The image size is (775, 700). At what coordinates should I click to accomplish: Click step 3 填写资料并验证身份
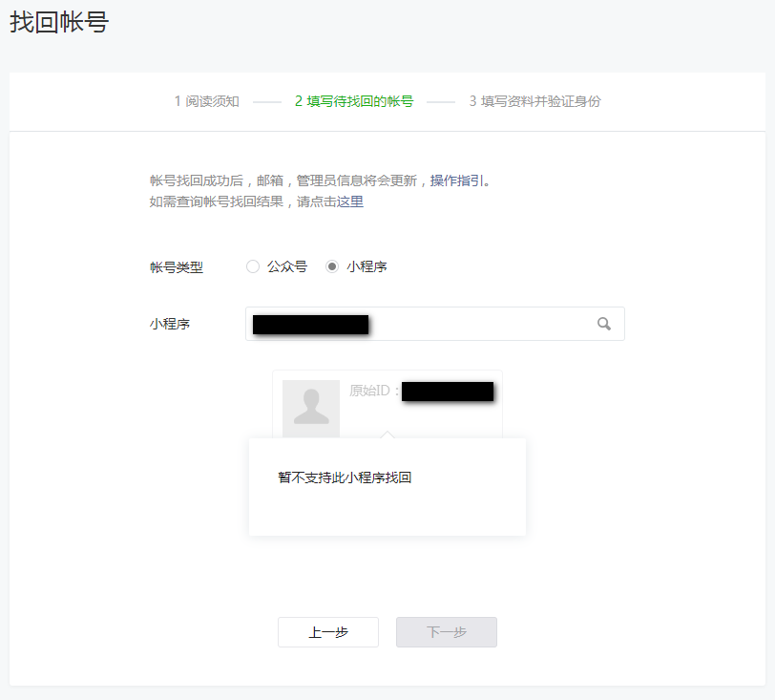(534, 101)
